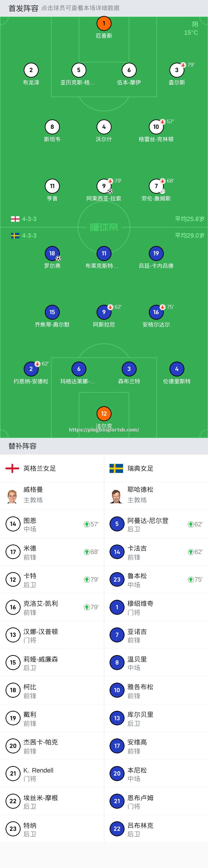Click the green sub-in arrow for 图恩

click(x=87, y=524)
